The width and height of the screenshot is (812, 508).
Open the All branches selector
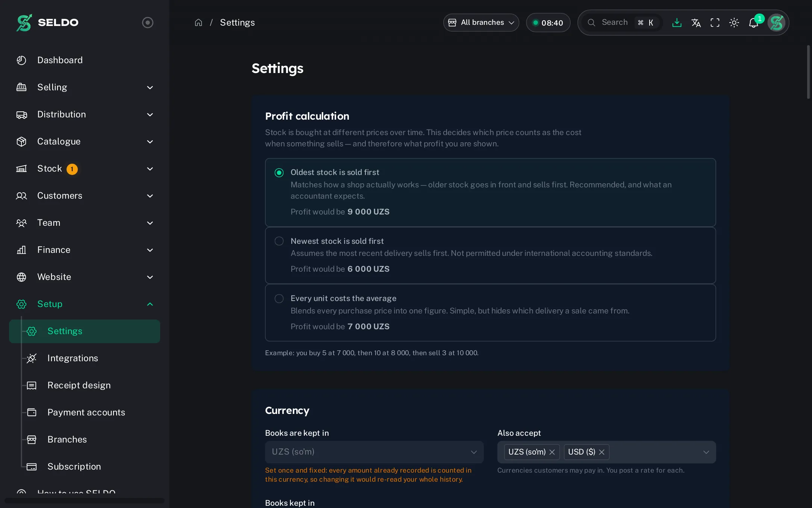(x=481, y=23)
